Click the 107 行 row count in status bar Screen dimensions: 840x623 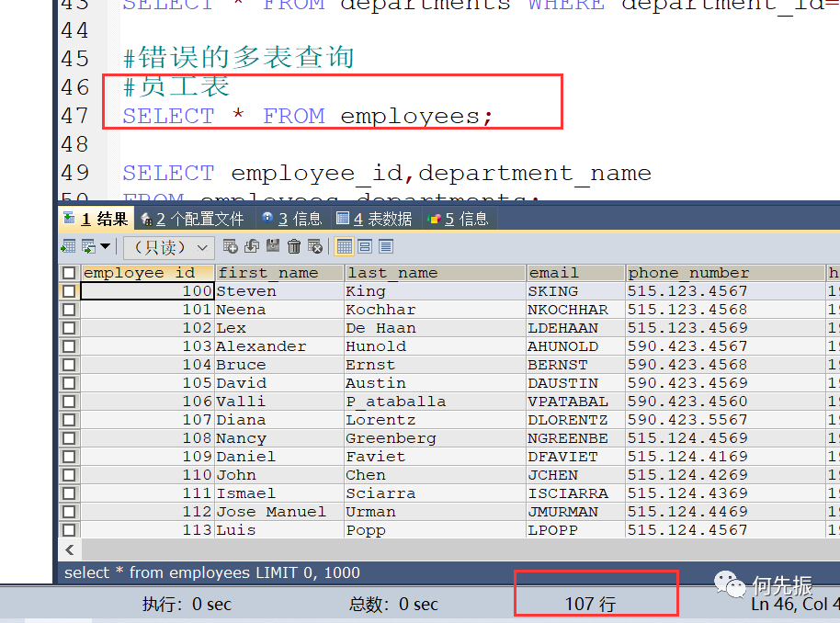click(590, 605)
